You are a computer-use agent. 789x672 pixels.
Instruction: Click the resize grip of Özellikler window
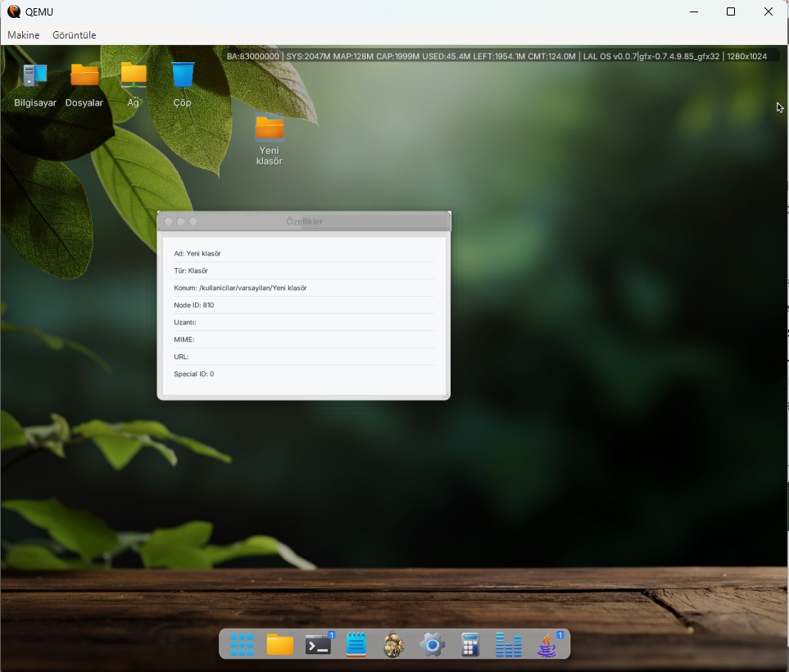coord(446,396)
